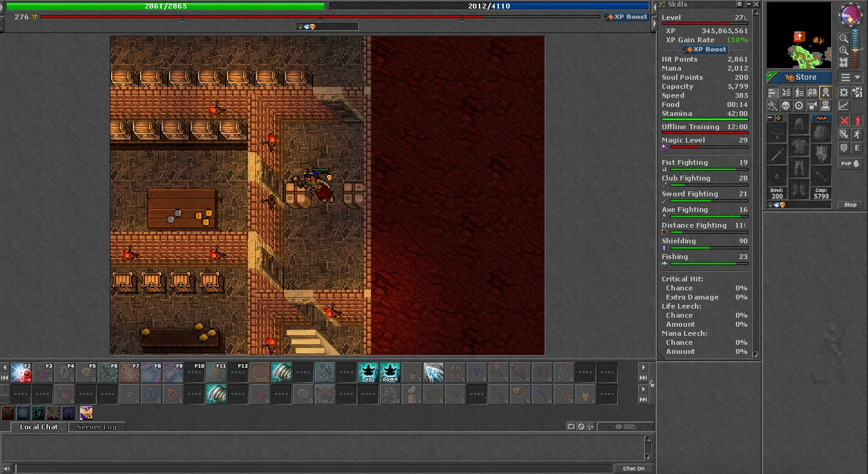
Task: Click the circular target icon in sidebar
Action: (799, 106)
